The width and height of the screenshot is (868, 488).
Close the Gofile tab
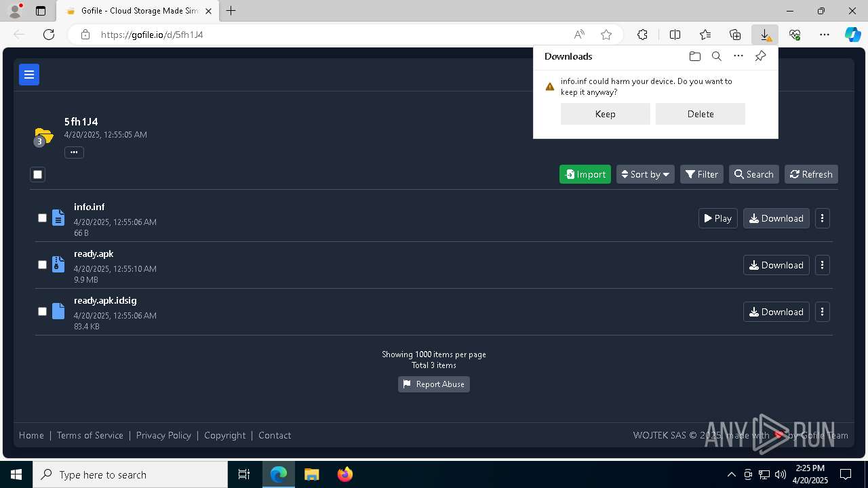coord(209,11)
